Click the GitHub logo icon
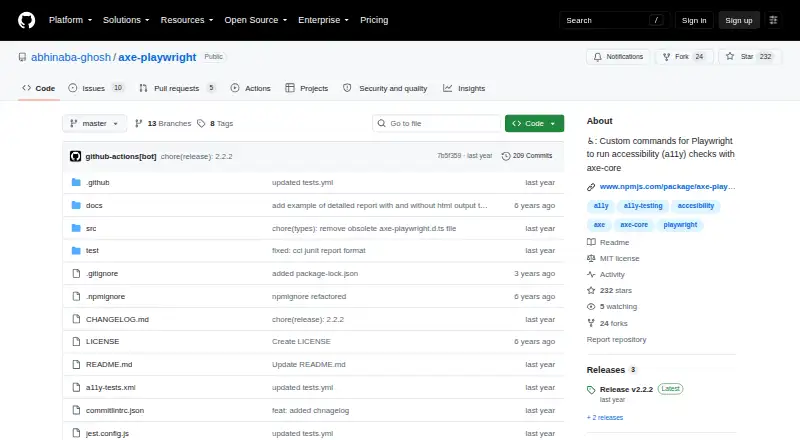Screen dimensions: 800x440 27,20
